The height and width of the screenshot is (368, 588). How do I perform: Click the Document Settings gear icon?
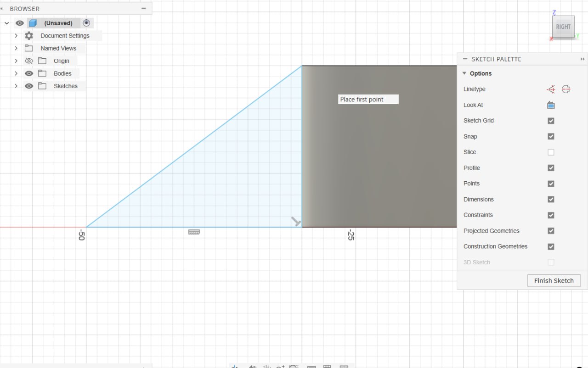(x=29, y=36)
